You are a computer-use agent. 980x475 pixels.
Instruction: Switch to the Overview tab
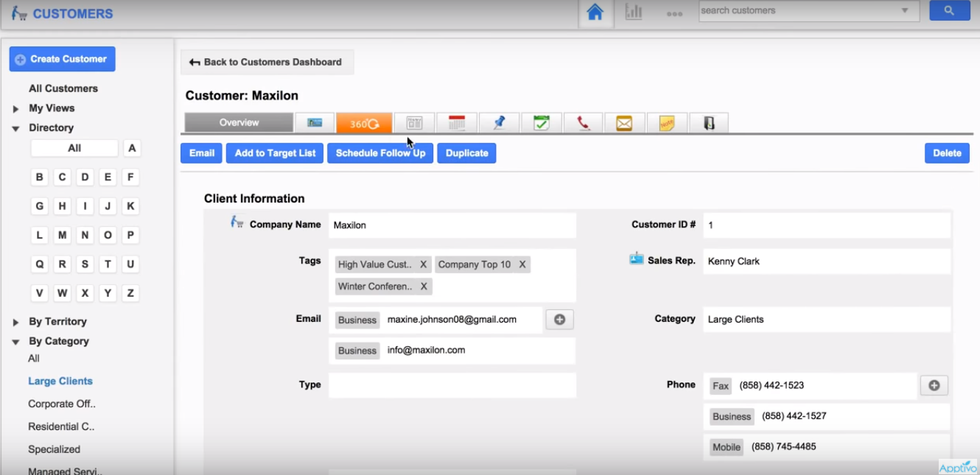coord(237,122)
